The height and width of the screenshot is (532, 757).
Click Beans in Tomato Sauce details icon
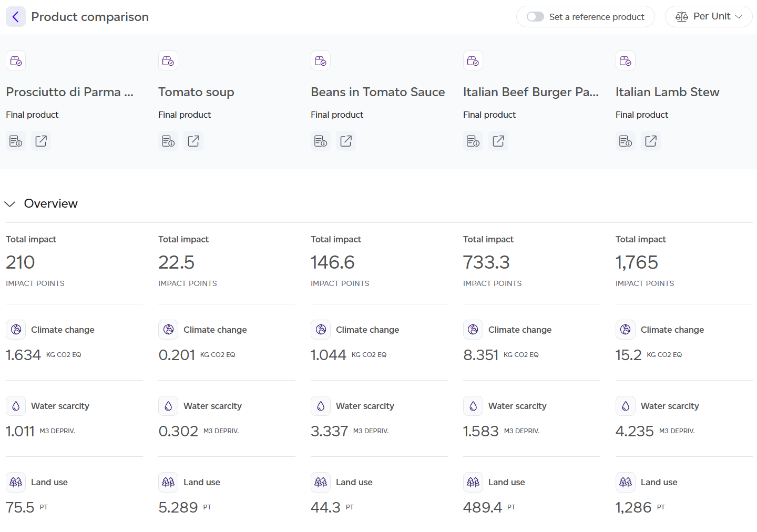click(321, 141)
